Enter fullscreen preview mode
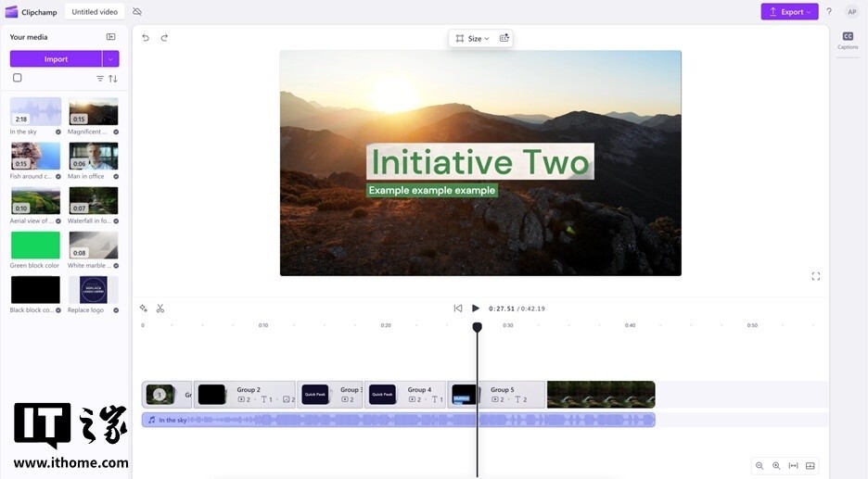Screen dimensions: 868x479 (816, 276)
